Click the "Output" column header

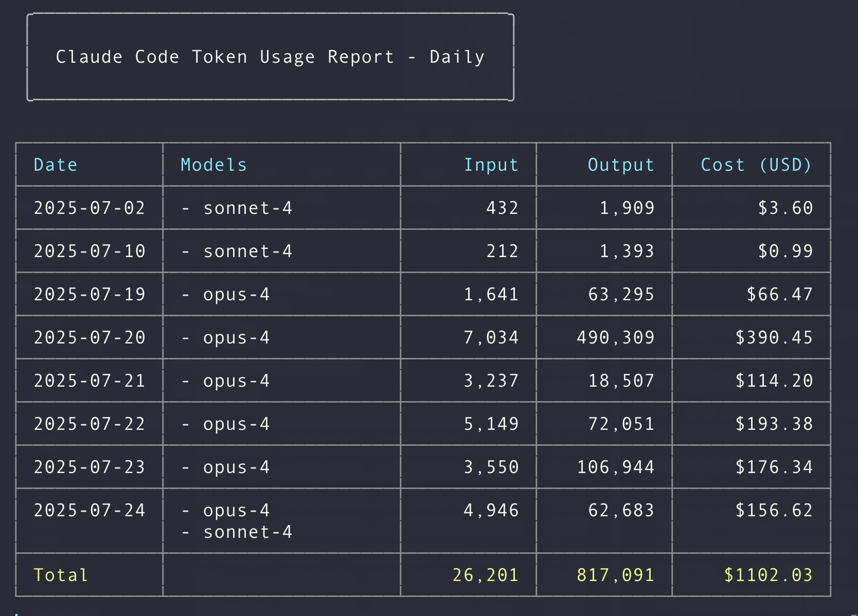621,165
